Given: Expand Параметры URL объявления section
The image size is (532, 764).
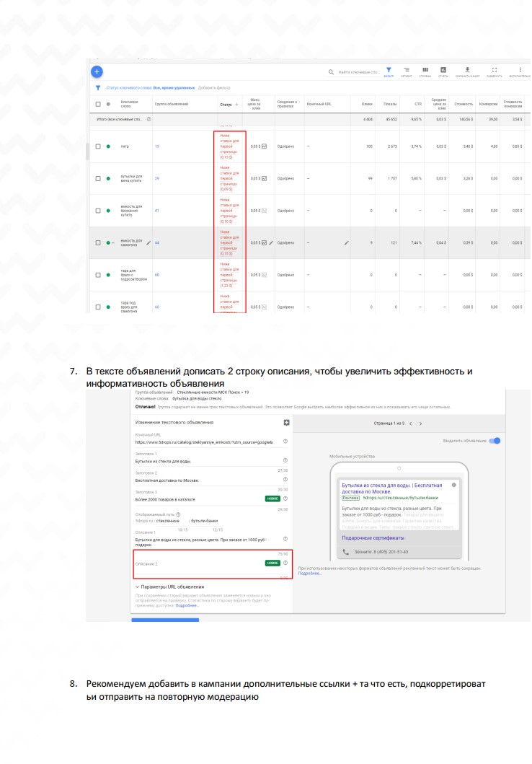Looking at the screenshot, I should click(169, 587).
